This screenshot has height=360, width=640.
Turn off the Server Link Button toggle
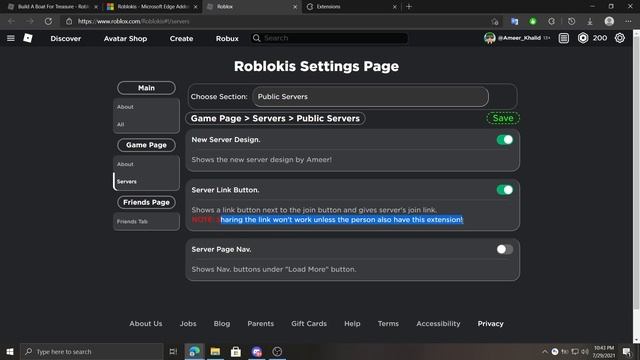(505, 190)
